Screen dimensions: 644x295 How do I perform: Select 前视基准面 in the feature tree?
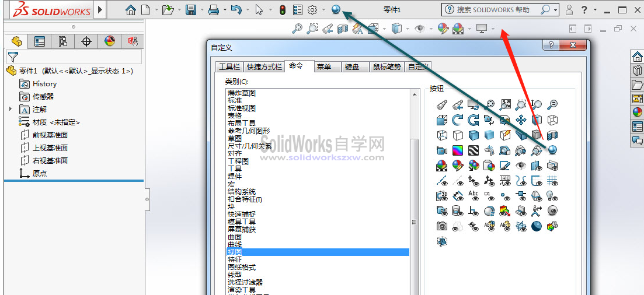tap(50, 135)
